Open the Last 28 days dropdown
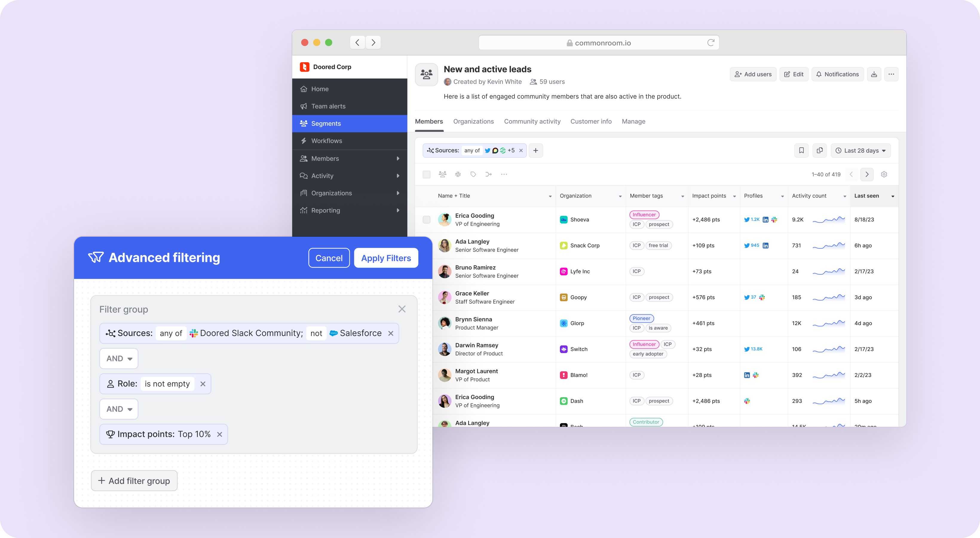The width and height of the screenshot is (980, 538). 860,150
